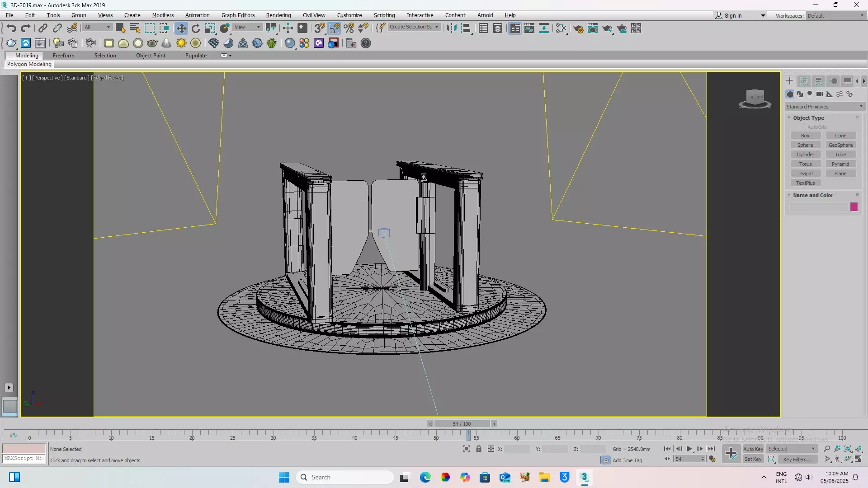Click the Box primitive button
Screen dimensions: 868x488
click(805, 136)
